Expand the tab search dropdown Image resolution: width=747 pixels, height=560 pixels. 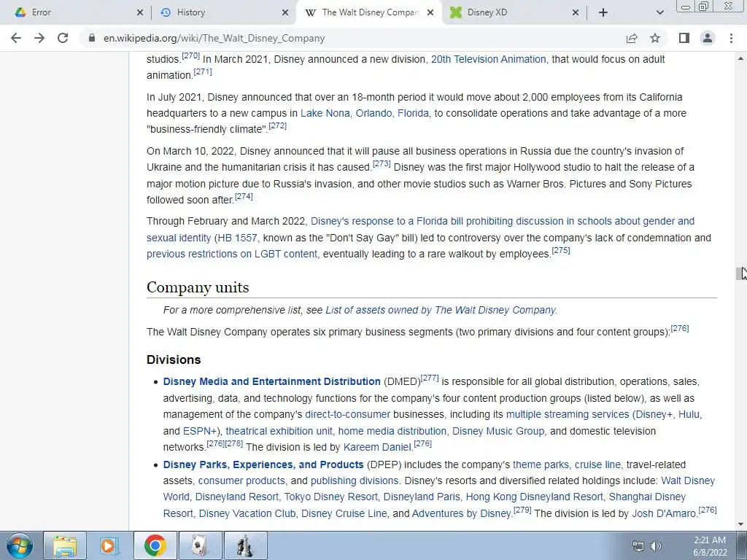pyautogui.click(x=659, y=12)
